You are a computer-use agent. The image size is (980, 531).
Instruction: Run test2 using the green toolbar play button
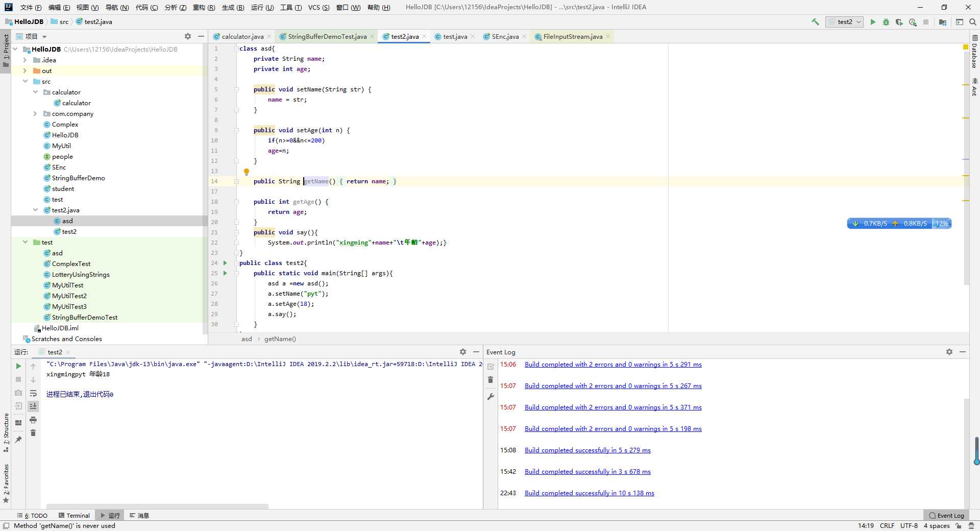coord(873,22)
